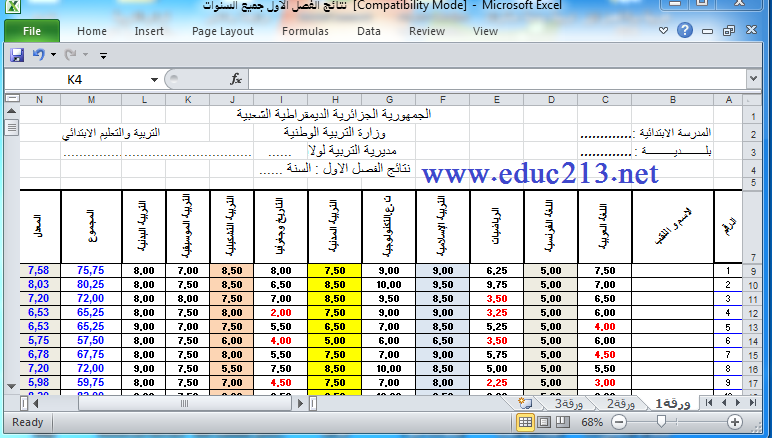Switch to Page Layout view

point(544,422)
